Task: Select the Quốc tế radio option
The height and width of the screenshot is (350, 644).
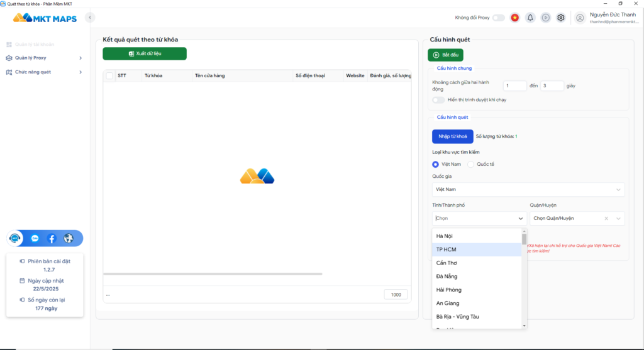Action: 470,164
